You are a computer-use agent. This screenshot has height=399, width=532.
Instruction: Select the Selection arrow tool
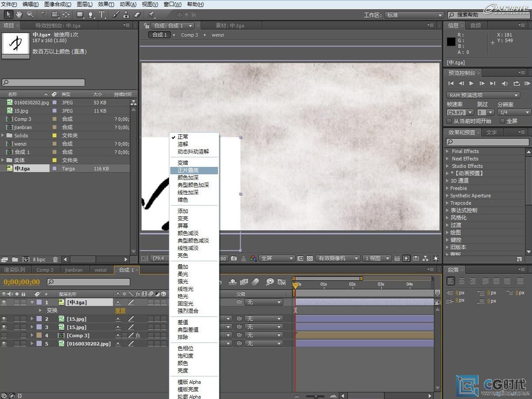click(x=9, y=15)
